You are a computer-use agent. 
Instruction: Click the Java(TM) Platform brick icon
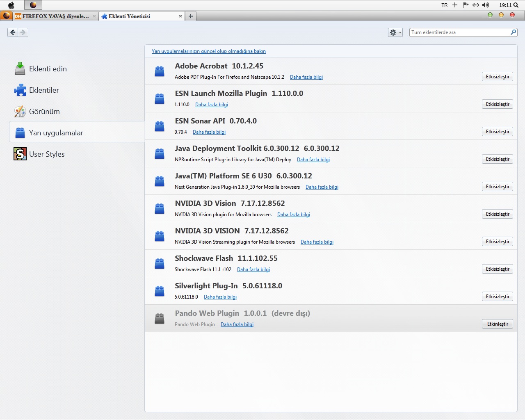pyautogui.click(x=160, y=181)
